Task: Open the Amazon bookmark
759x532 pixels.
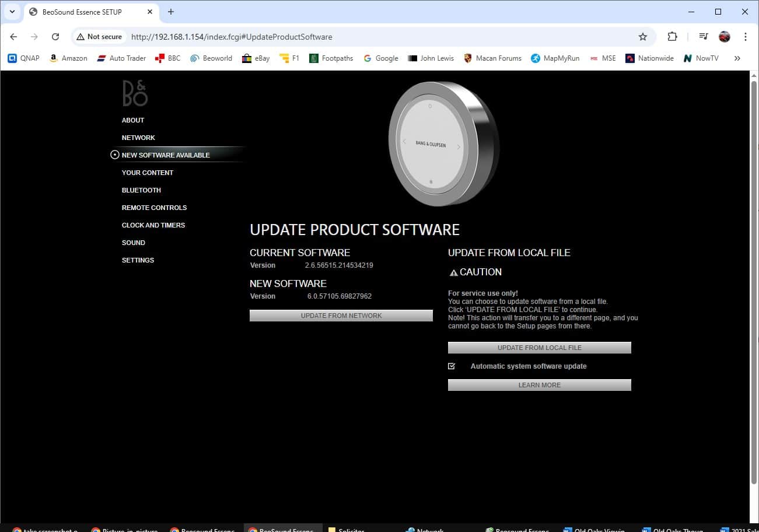Action: tap(68, 58)
